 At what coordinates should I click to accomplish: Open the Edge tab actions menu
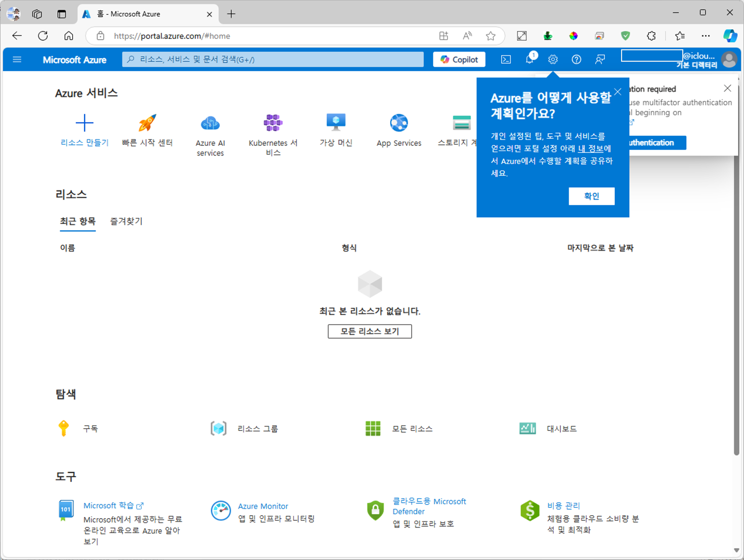tap(62, 14)
